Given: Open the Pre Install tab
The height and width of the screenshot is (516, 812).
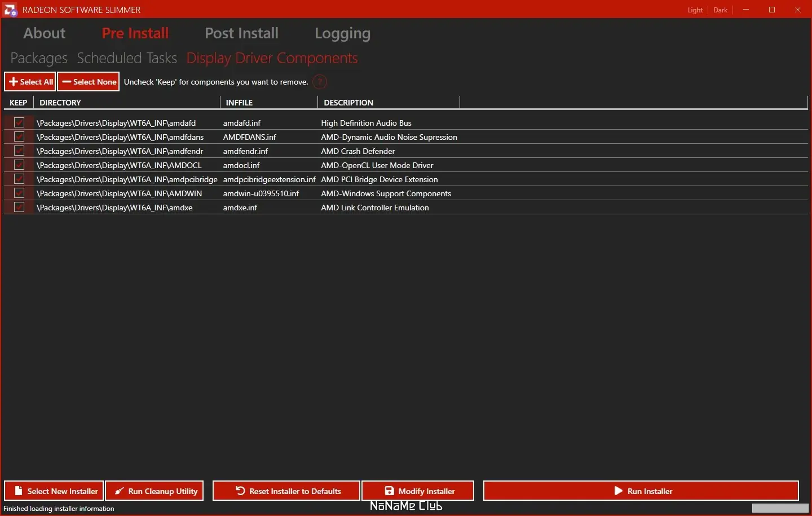Looking at the screenshot, I should point(135,33).
